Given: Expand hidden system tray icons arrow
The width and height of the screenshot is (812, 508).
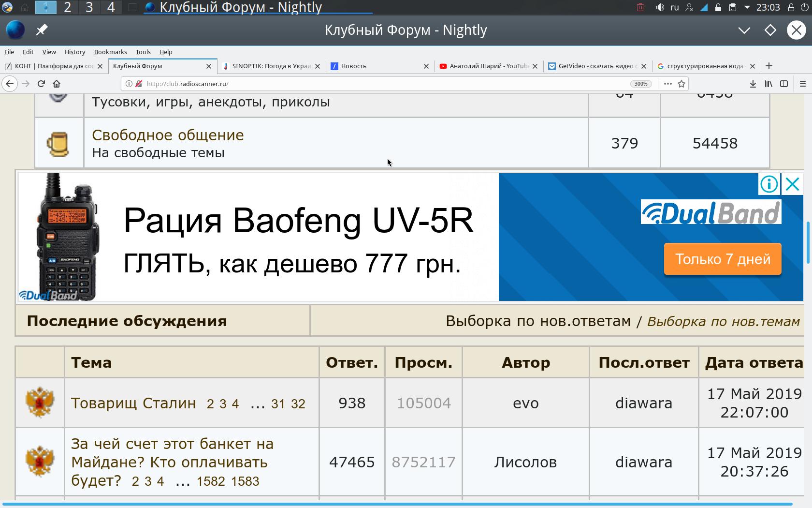Looking at the screenshot, I should [x=747, y=7].
